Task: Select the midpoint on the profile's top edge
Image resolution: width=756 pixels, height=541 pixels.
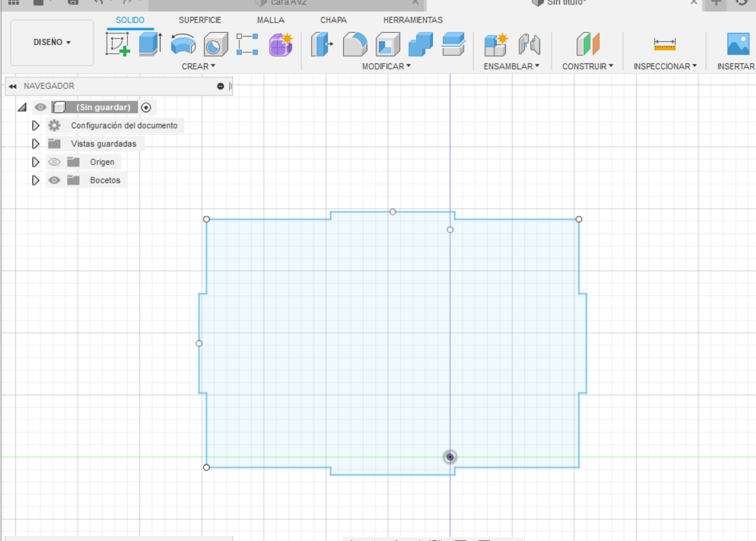Action: 393,212
